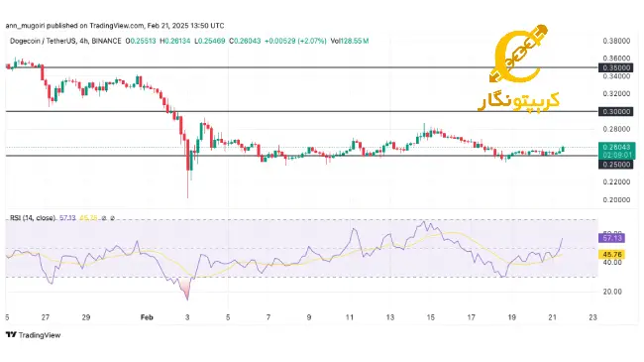Click the 0.32000 price axis label
The width and height of the screenshot is (644, 362).
click(x=616, y=94)
